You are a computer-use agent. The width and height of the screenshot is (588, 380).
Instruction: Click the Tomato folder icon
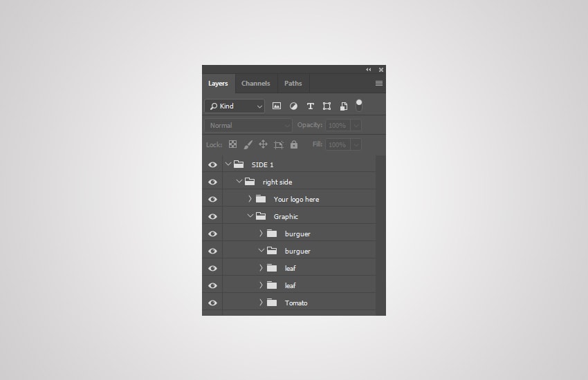[272, 303]
